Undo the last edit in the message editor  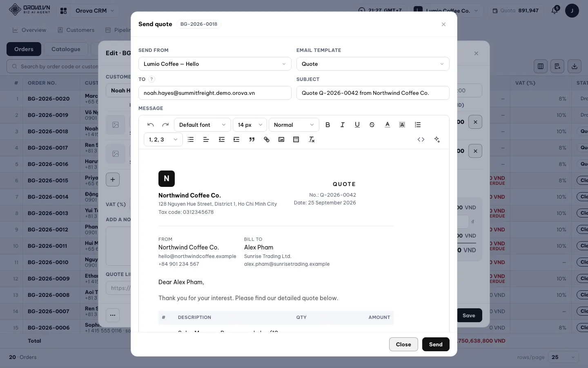151,125
